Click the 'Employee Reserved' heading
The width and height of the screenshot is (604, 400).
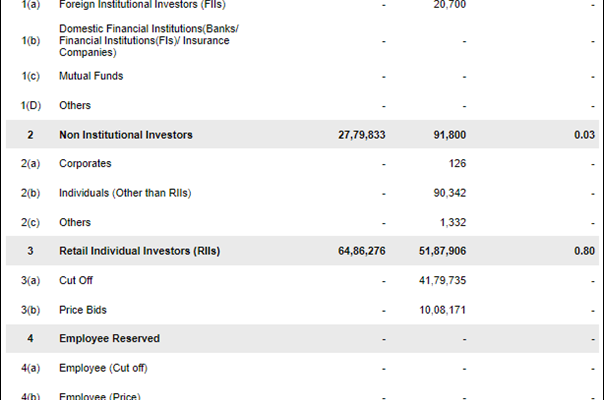[x=109, y=338]
